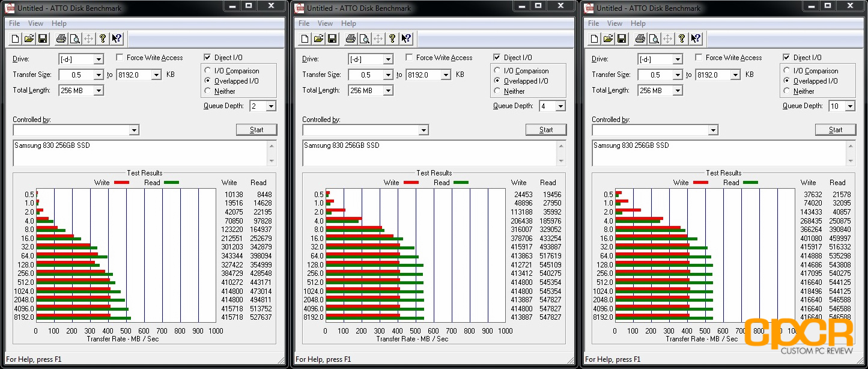
Task: Open Help menu in Queue Depth 4 window
Action: (348, 23)
